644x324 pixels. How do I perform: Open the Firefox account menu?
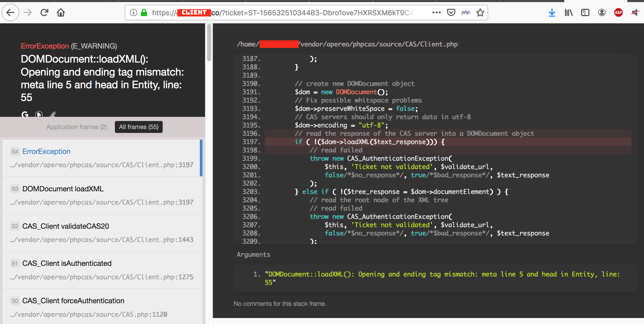point(602,12)
